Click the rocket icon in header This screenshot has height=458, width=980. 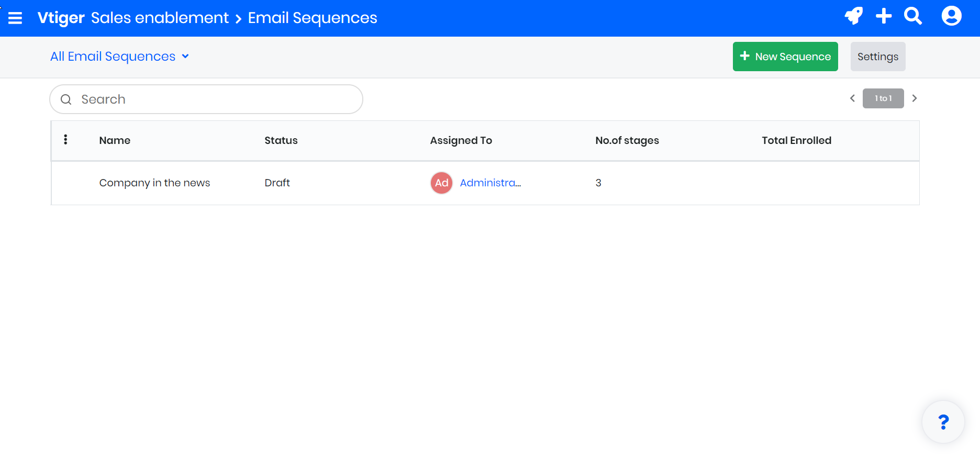(x=853, y=16)
